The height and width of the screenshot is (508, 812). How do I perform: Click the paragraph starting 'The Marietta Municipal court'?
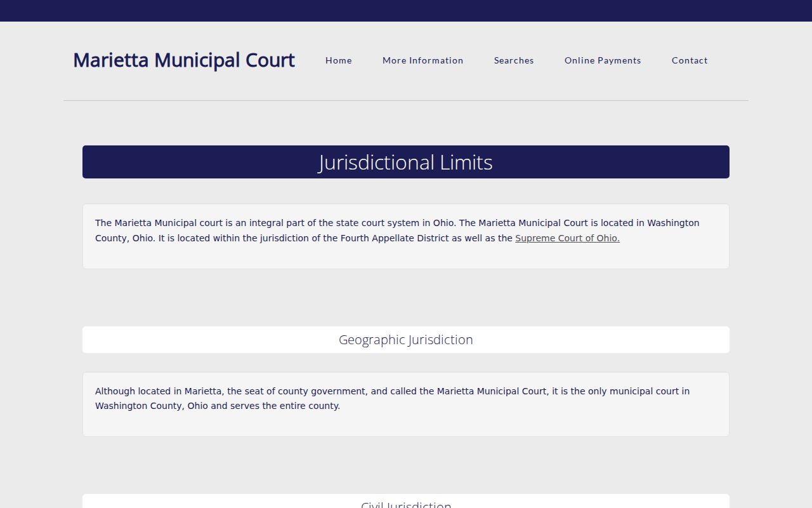tap(406, 231)
